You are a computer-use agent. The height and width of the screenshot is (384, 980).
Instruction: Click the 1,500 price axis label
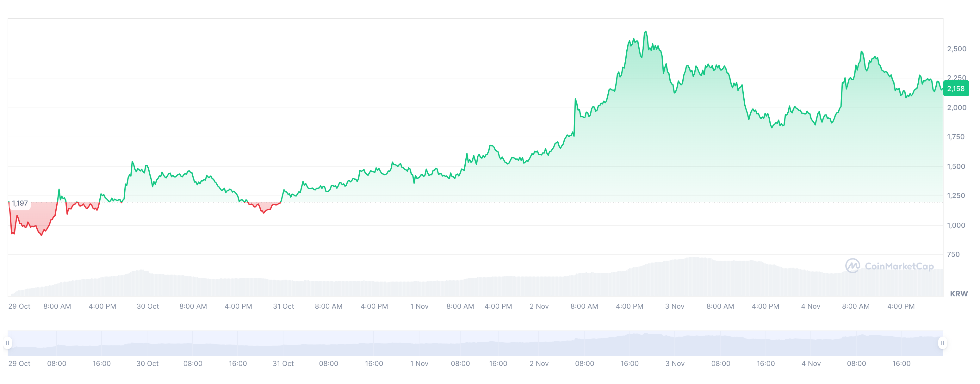(956, 166)
